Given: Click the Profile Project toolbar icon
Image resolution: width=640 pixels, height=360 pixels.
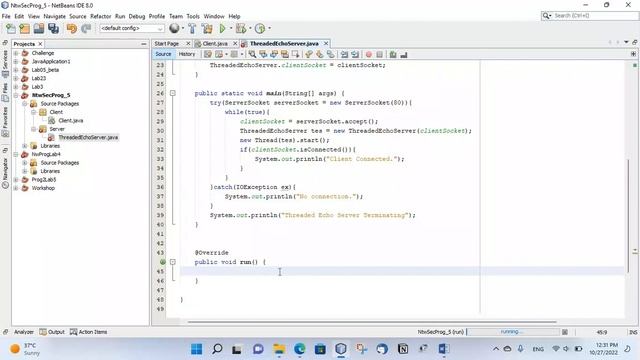Looking at the screenshot, I should (260, 28).
